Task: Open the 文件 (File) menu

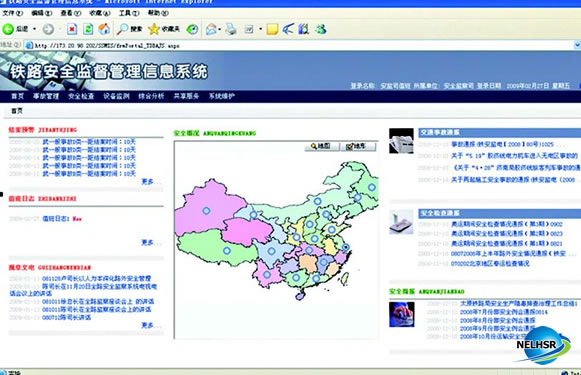Action: (12, 13)
